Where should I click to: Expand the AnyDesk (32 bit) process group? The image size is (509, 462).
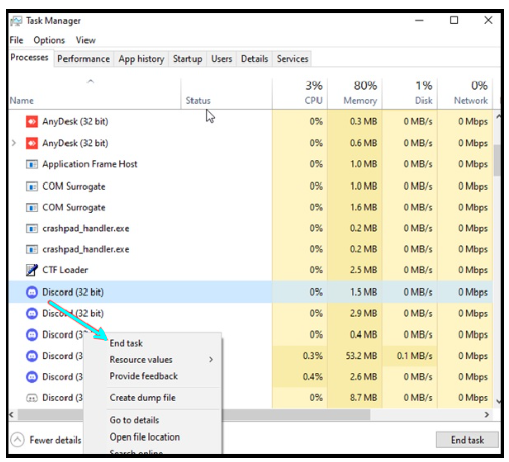pyautogui.click(x=14, y=143)
